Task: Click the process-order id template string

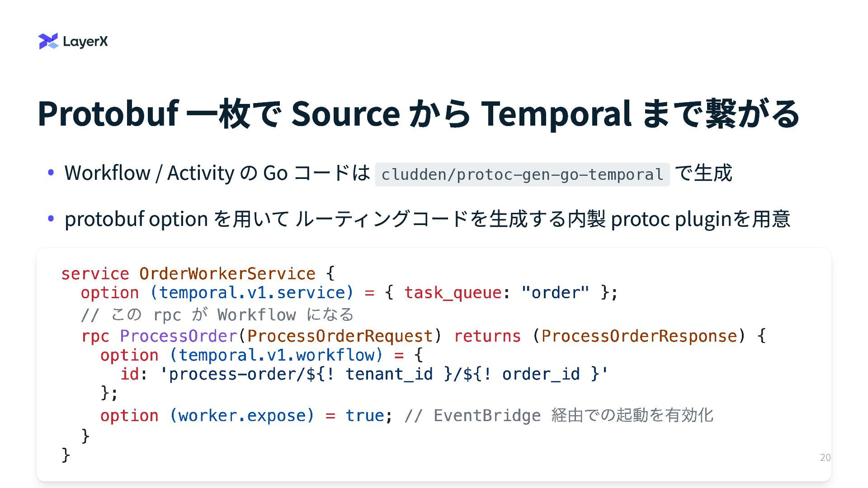Action: click(x=384, y=374)
